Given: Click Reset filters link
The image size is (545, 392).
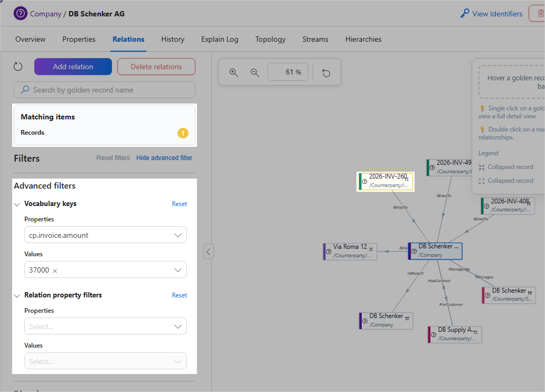Looking at the screenshot, I should (x=113, y=158).
